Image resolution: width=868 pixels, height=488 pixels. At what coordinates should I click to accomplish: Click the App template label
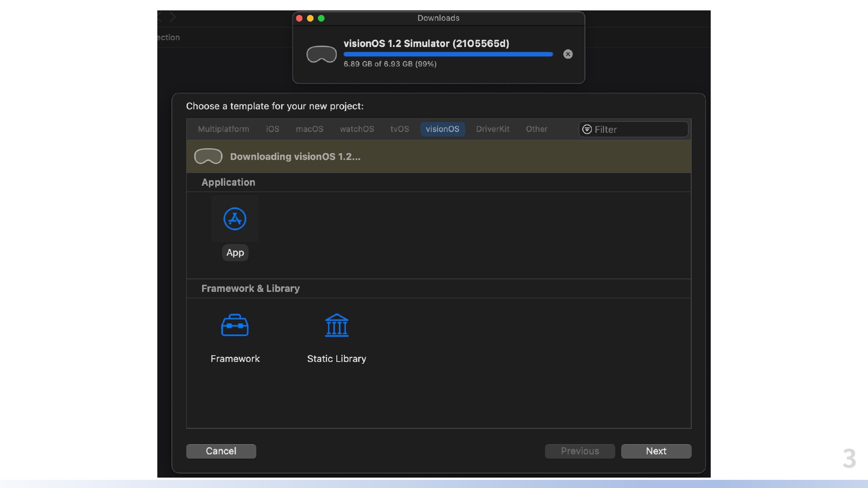tap(235, 253)
